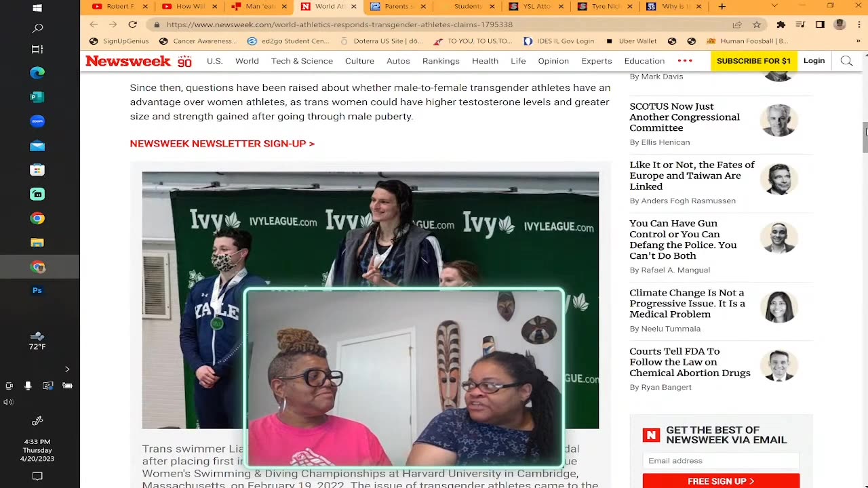Expand the red three-dots more sections menu
The width and height of the screenshot is (868, 488).
[x=685, y=61]
